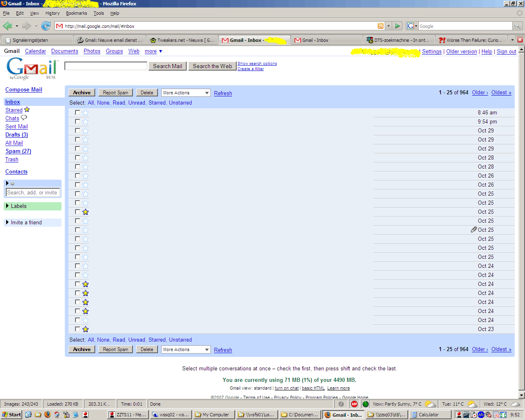
Task: Click the page's vertical scrollbar down arrow
Action: point(522,395)
